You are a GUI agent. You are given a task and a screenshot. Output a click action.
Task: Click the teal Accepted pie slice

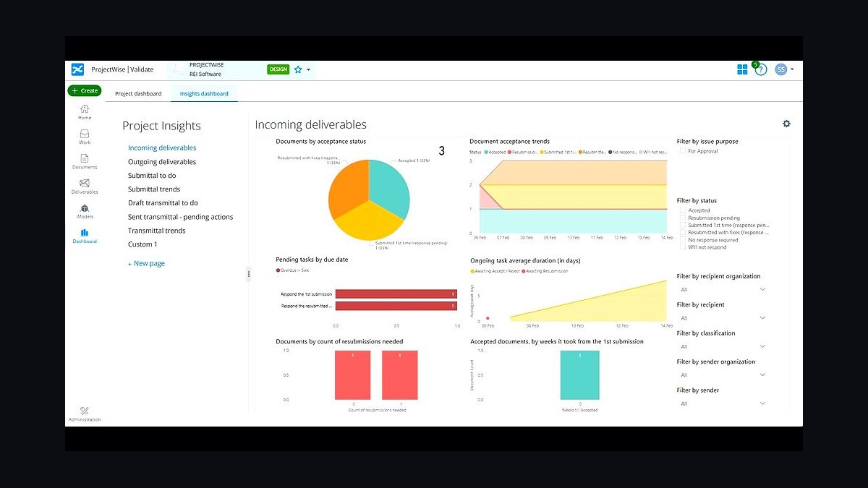pos(389,189)
